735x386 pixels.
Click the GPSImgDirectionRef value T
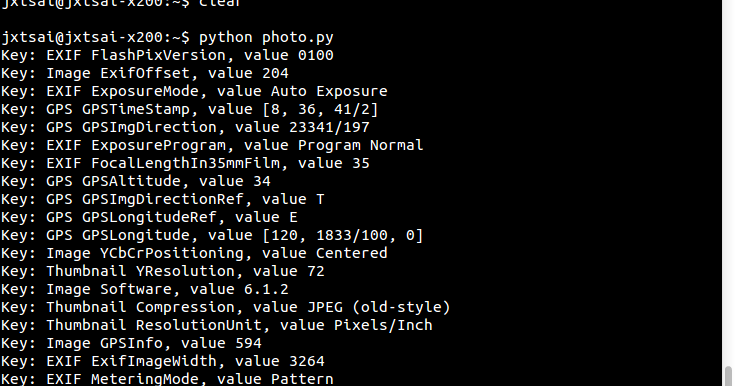(320, 199)
